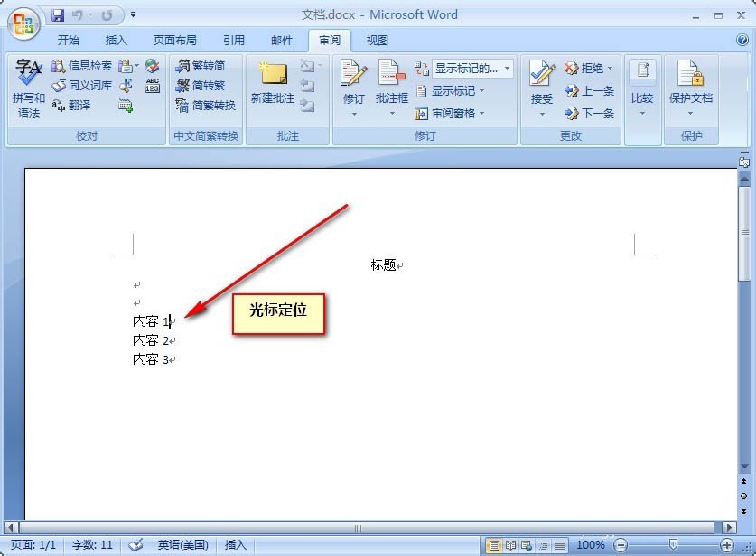Go to previous comment icon
The image size is (756, 556).
[308, 86]
